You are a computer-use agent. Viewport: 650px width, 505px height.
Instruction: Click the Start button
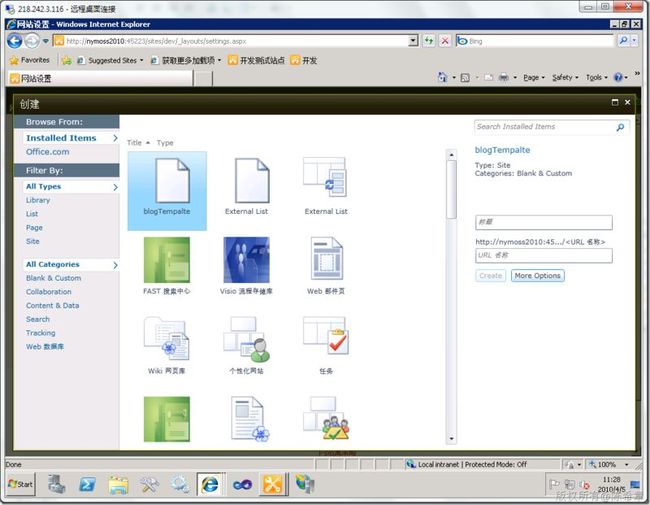(21, 484)
